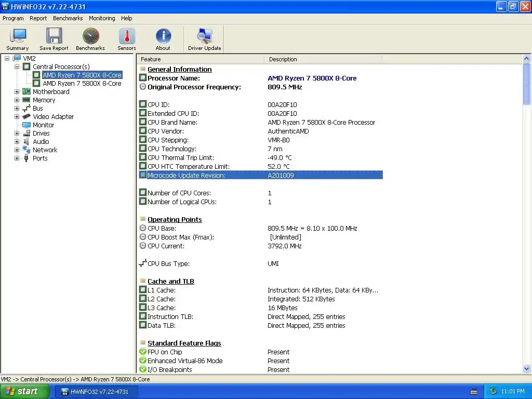The width and height of the screenshot is (532, 399).
Task: Click the Enhanced Virtual-86 Mode check icon
Action: tap(143, 361)
